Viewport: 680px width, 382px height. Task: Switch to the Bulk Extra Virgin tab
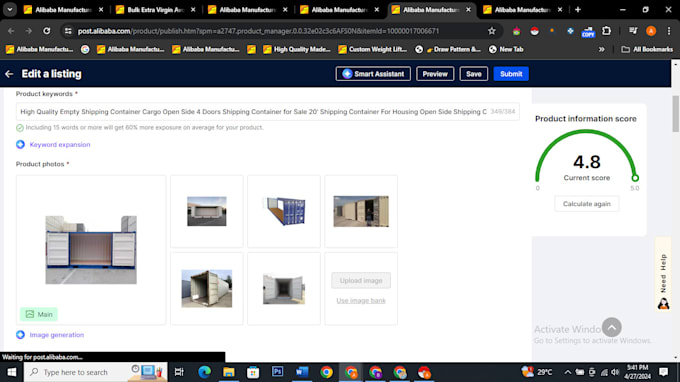click(155, 10)
